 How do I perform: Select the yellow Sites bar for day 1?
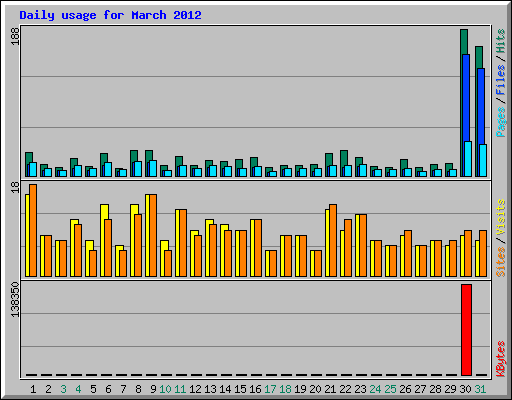click(x=27, y=235)
